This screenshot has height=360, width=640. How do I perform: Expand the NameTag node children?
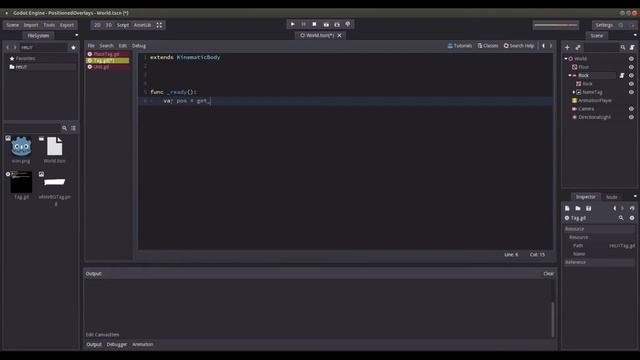[x=573, y=92]
